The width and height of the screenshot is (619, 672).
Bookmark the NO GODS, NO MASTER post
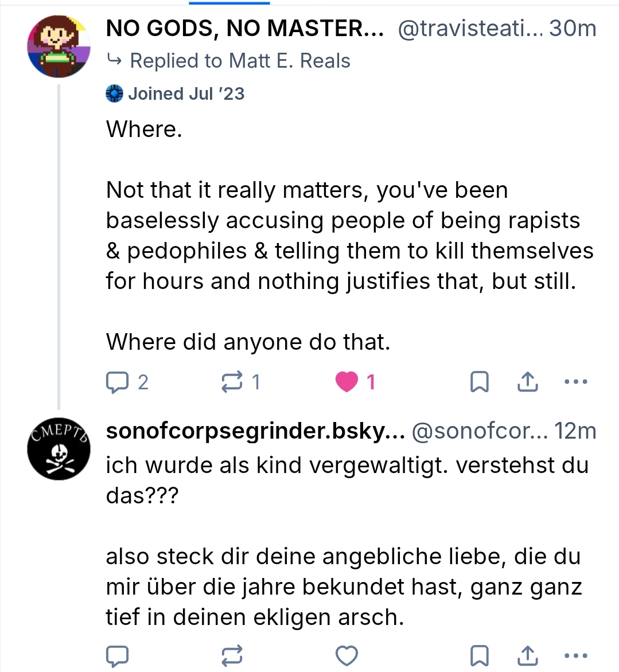tap(479, 382)
